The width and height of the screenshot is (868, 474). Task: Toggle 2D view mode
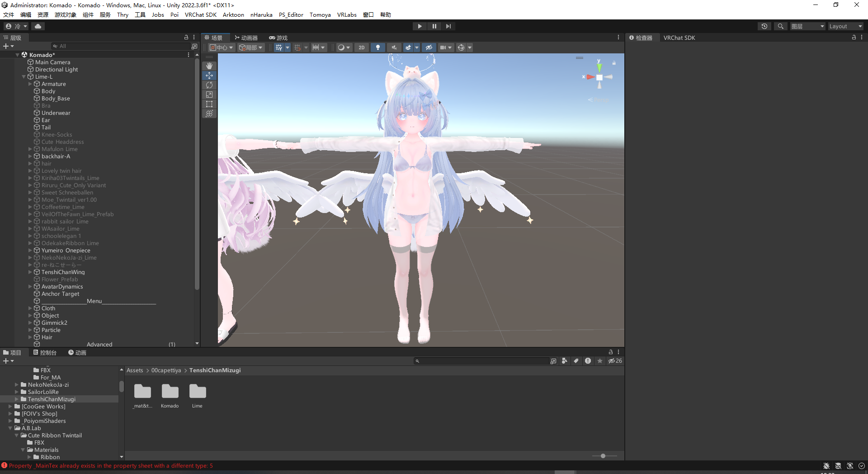point(362,47)
